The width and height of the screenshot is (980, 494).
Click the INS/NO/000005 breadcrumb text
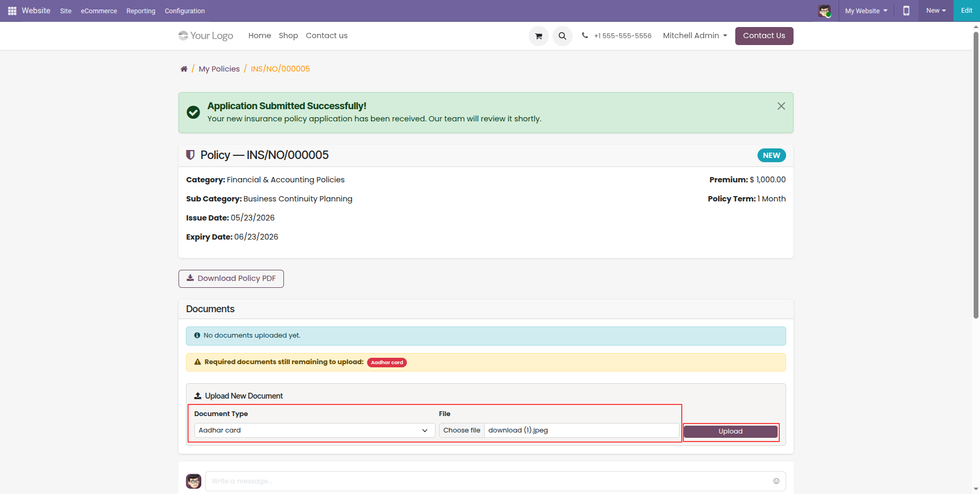click(280, 69)
